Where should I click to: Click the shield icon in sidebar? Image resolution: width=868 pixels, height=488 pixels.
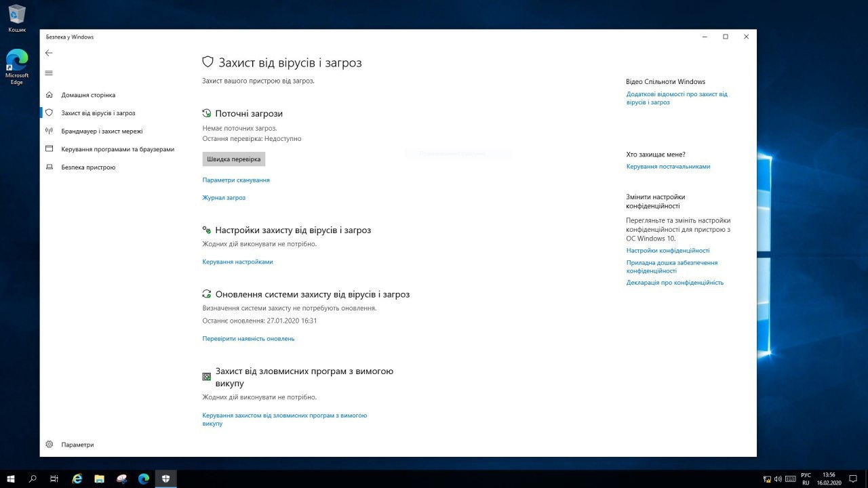point(49,113)
